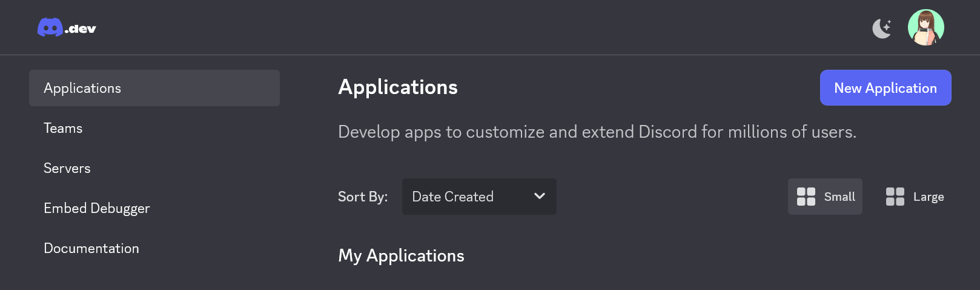980x290 pixels.
Task: Go to the Servers page
Action: [67, 168]
